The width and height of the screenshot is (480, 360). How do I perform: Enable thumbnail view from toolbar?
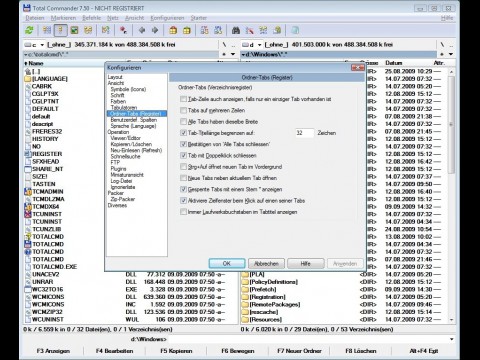(x=74, y=30)
